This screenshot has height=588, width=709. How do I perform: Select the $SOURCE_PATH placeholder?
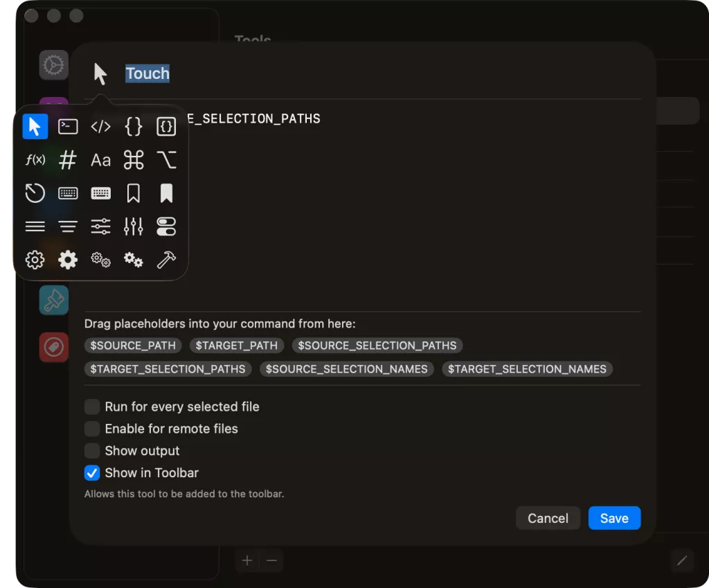133,346
